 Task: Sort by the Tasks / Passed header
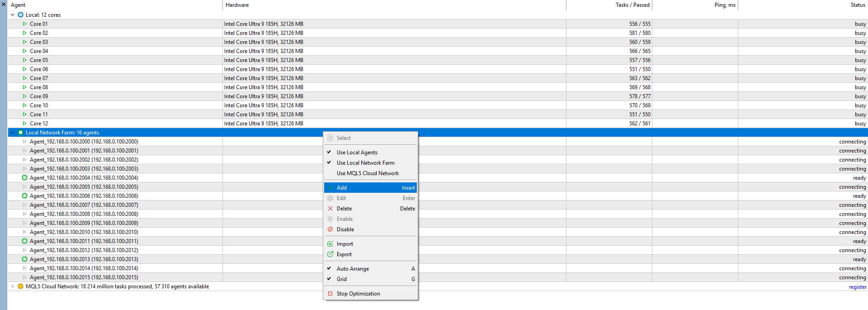tap(609, 5)
